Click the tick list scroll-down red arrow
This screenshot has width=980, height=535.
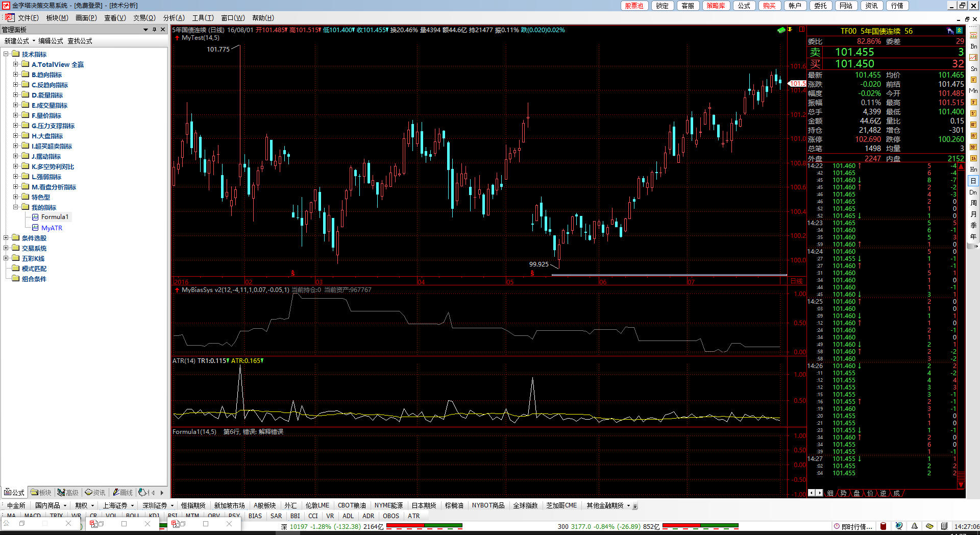961,485
